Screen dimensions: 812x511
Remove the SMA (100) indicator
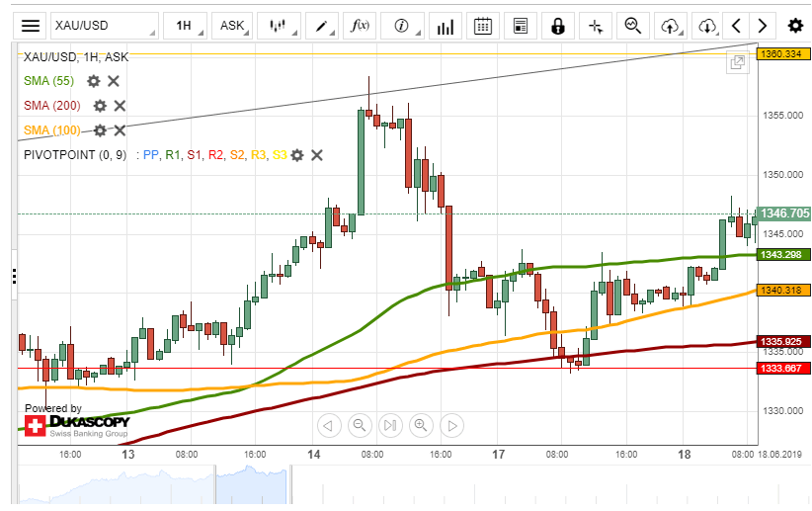pyautogui.click(x=120, y=130)
